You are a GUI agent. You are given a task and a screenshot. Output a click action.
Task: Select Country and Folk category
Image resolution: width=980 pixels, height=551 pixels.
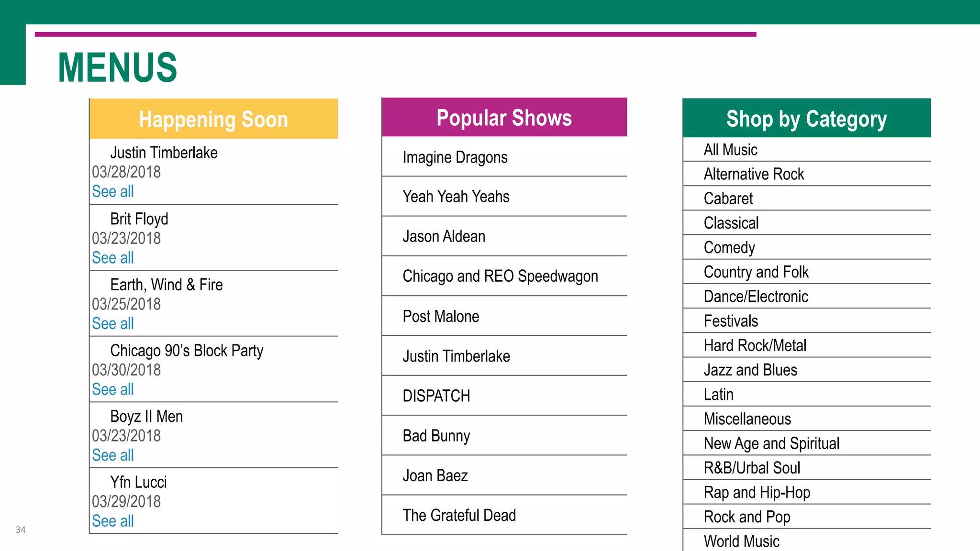807,272
